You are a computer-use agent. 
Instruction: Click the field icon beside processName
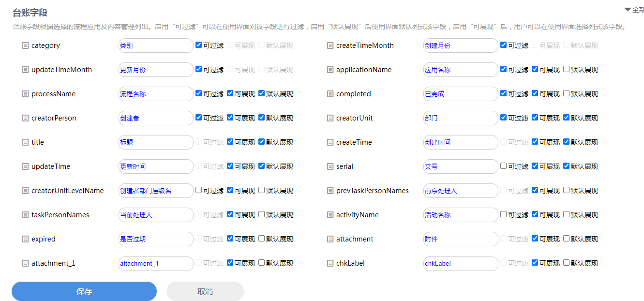pyautogui.click(x=26, y=94)
